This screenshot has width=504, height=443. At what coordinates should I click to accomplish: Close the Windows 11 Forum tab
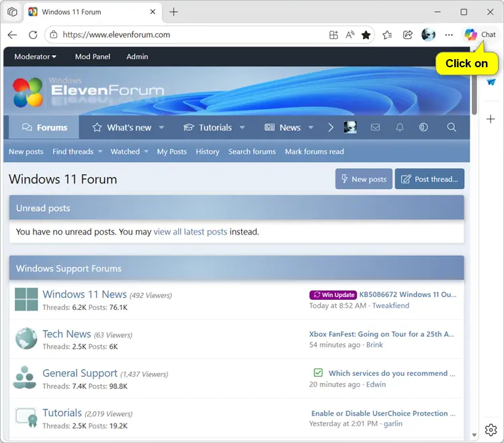pyautogui.click(x=153, y=12)
